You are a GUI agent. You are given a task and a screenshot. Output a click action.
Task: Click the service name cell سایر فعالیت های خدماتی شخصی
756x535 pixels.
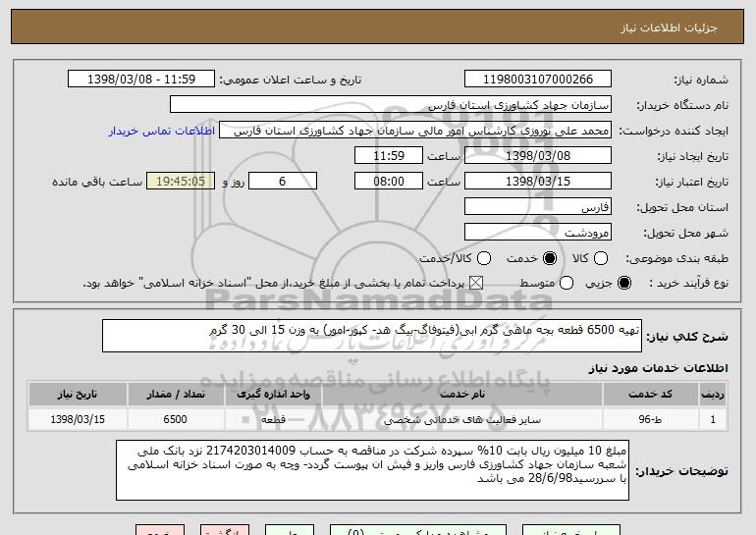[x=461, y=419]
